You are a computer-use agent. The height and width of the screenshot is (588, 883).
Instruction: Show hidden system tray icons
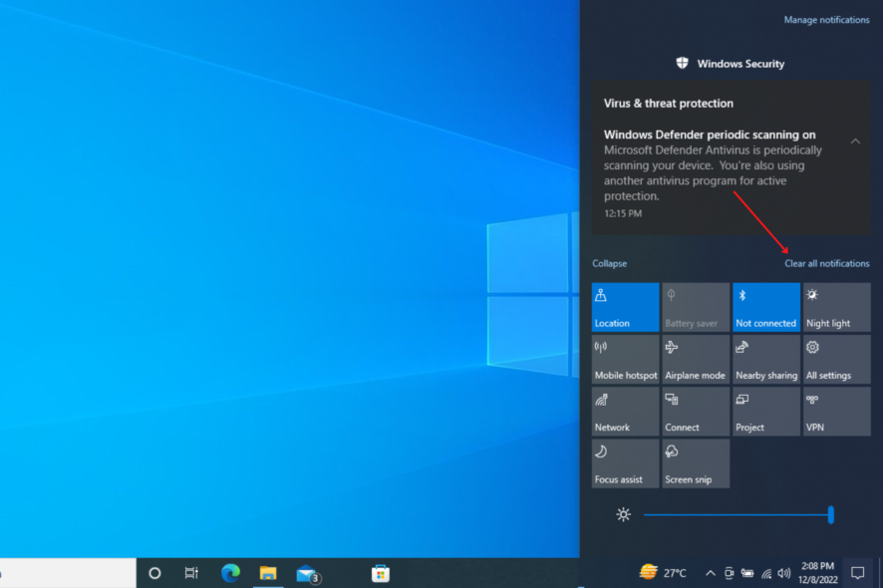pyautogui.click(x=711, y=573)
